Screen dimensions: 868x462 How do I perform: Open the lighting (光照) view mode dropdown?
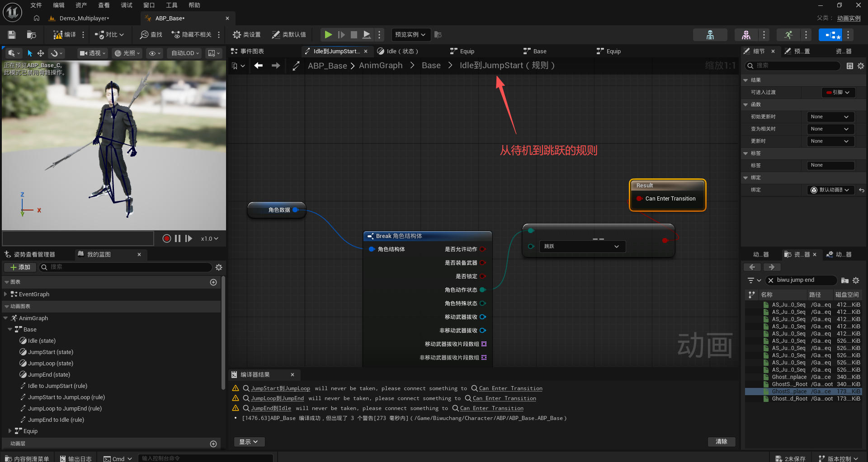[127, 53]
